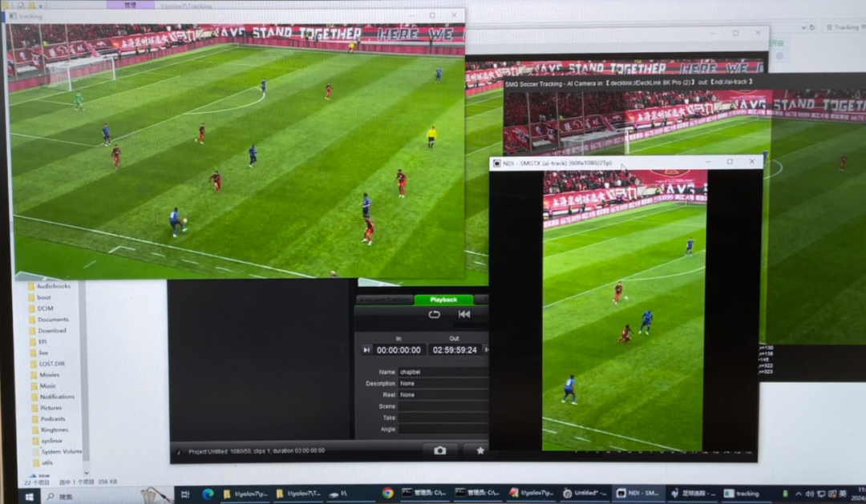Click the Windows Start button
This screenshot has width=866, height=504.
click(x=29, y=496)
